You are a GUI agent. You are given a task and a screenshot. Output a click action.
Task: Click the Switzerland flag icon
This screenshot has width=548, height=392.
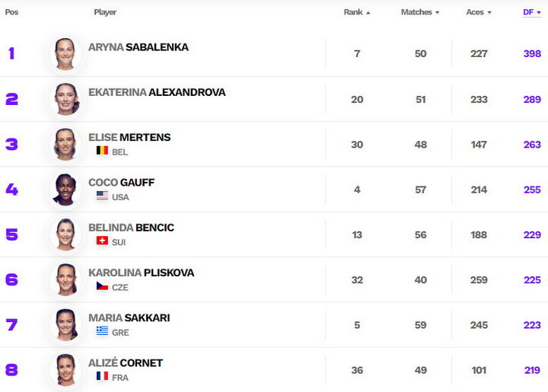102,241
